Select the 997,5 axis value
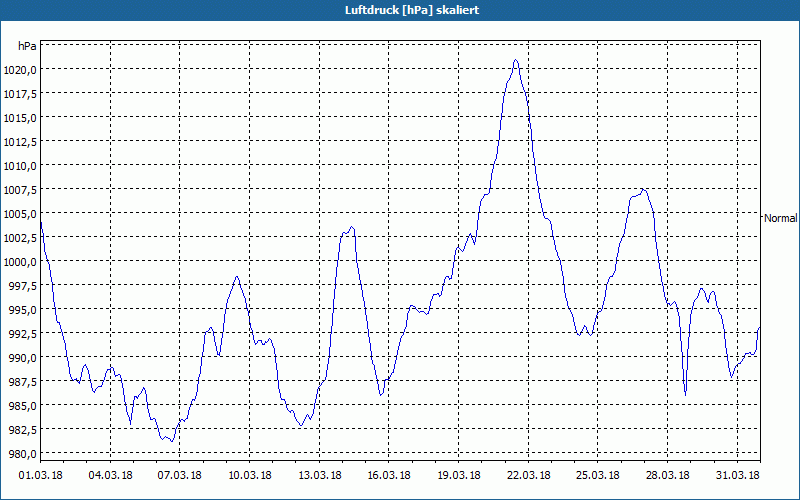The image size is (800, 500). pyautogui.click(x=22, y=286)
